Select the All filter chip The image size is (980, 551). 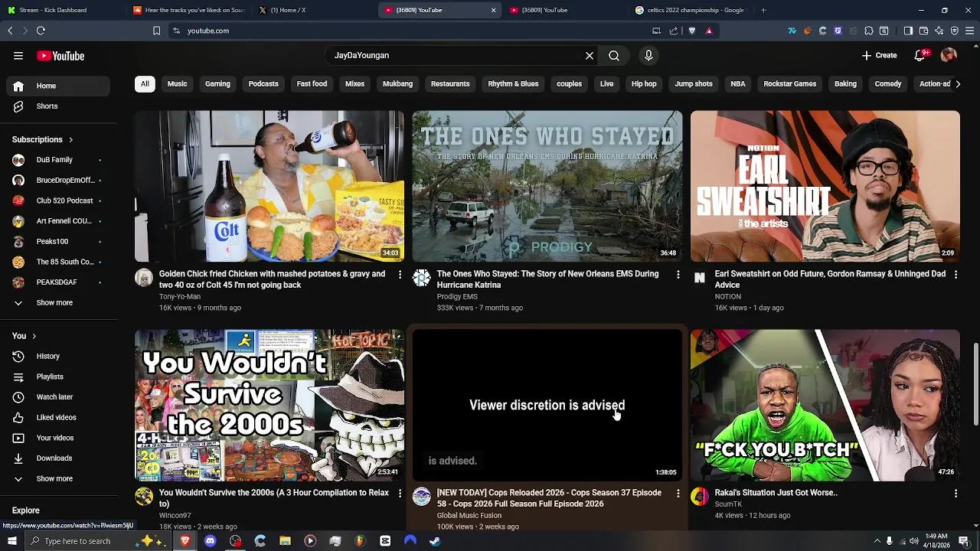click(x=145, y=84)
